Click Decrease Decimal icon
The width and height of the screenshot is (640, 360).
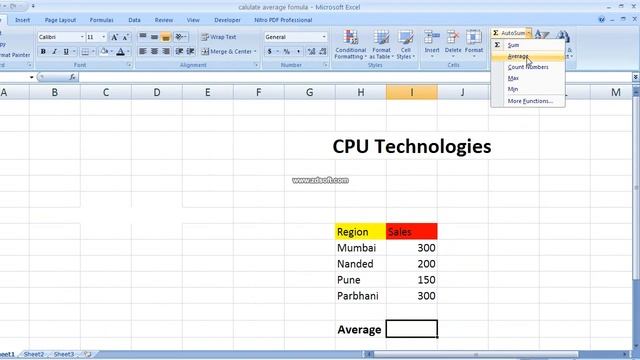pyautogui.click(x=323, y=51)
